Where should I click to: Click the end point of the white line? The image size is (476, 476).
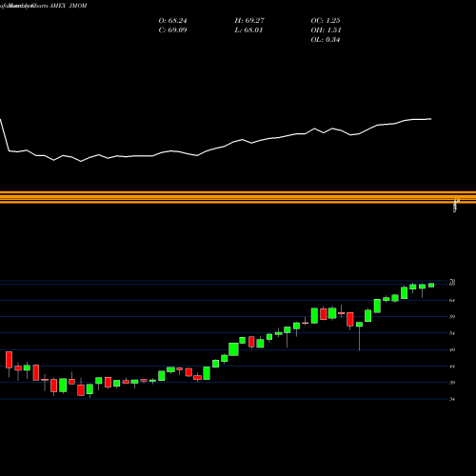pyautogui.click(x=431, y=119)
